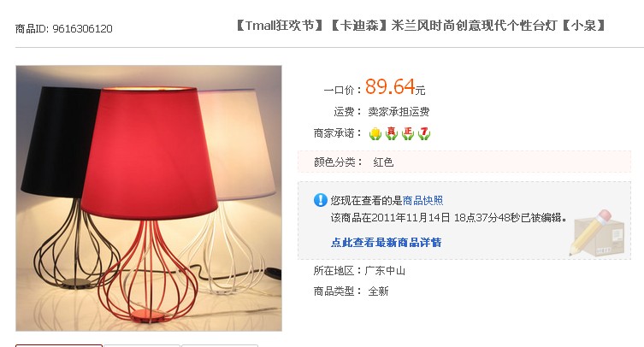The height and width of the screenshot is (347, 644).
Task: Click the blue exclamation info icon
Action: click(x=321, y=200)
